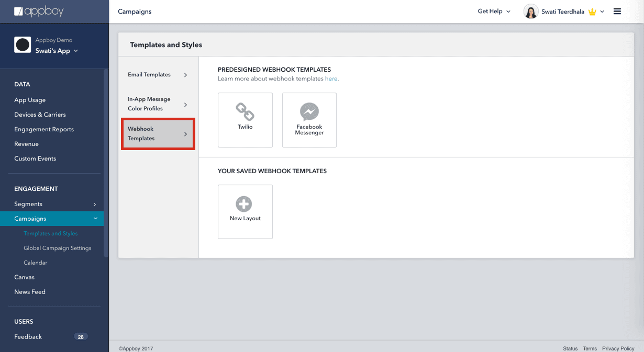Select the Facebook Messenger template
644x352 pixels.
(x=309, y=120)
